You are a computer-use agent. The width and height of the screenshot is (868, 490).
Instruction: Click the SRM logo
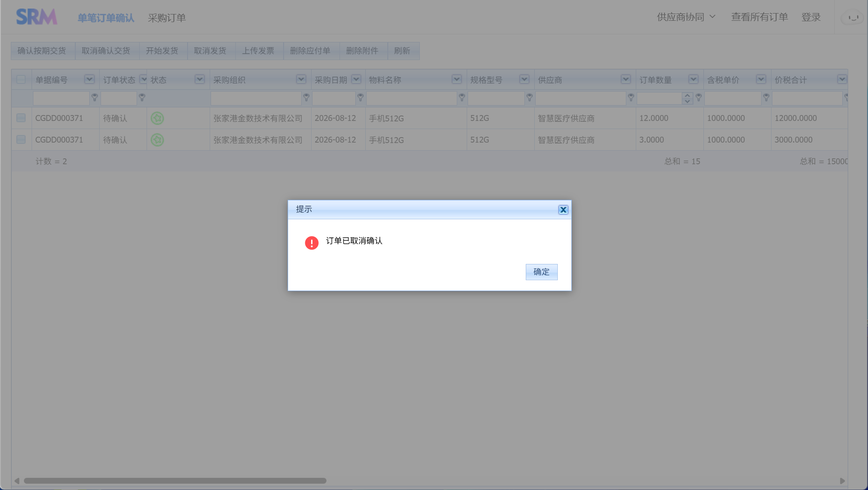[x=37, y=17]
